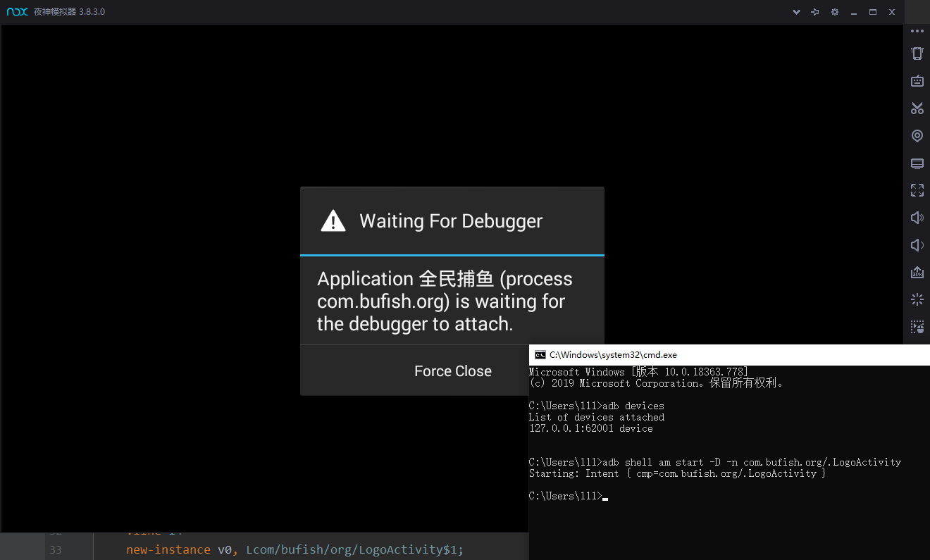Open the install APK icon
This screenshot has height=560, width=930.
click(917, 273)
